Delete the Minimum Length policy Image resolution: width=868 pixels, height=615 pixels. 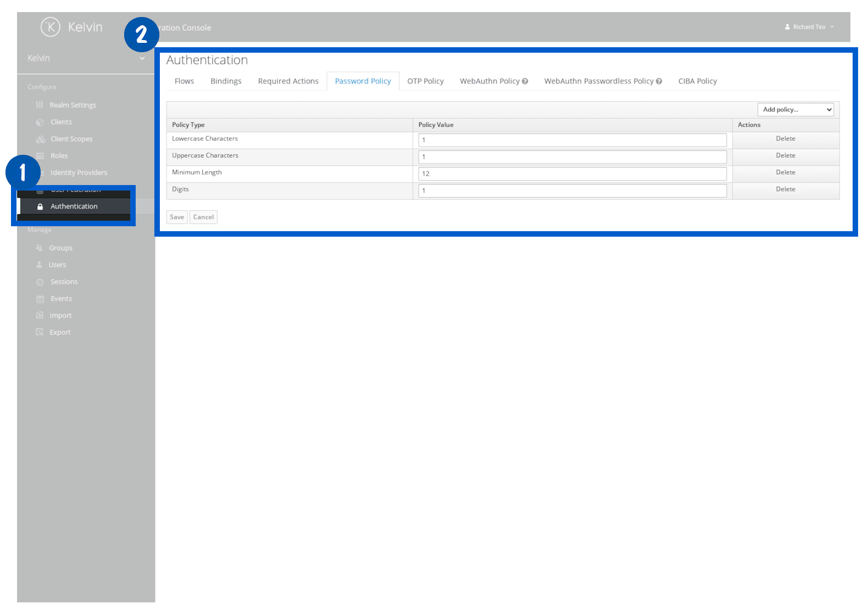(785, 172)
